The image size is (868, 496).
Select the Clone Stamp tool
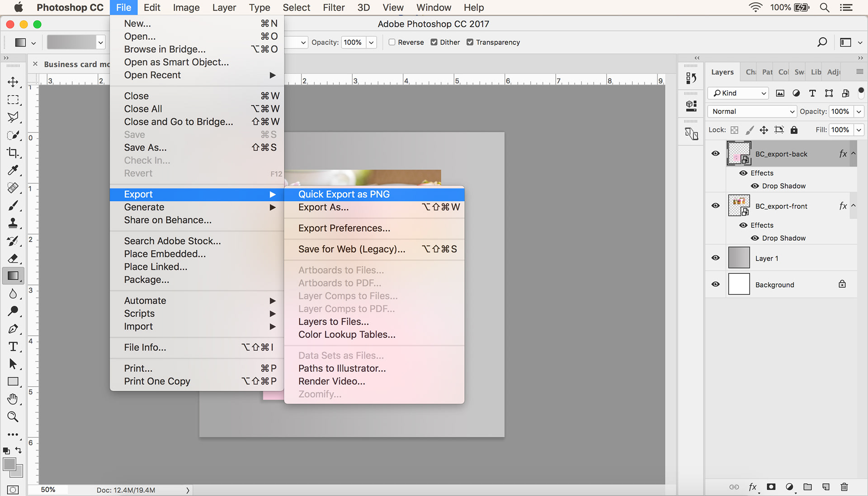13,223
